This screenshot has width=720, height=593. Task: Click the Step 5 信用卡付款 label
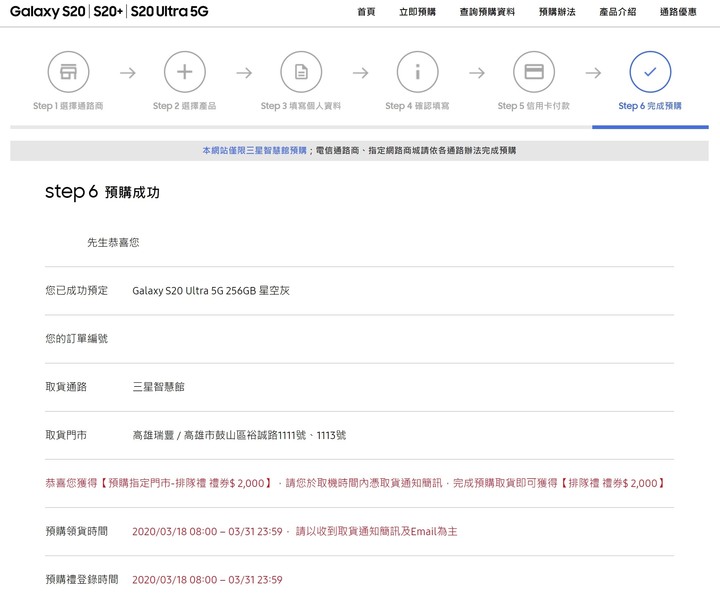coord(534,106)
